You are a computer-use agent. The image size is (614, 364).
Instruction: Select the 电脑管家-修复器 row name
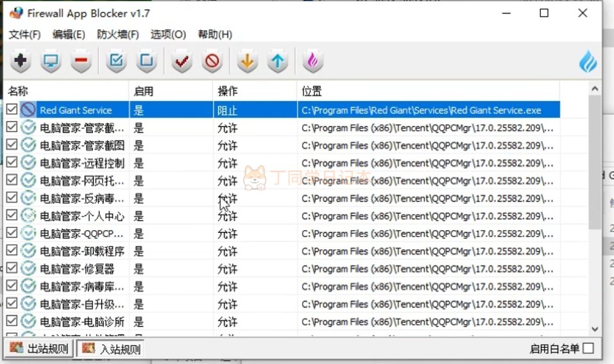77,269
